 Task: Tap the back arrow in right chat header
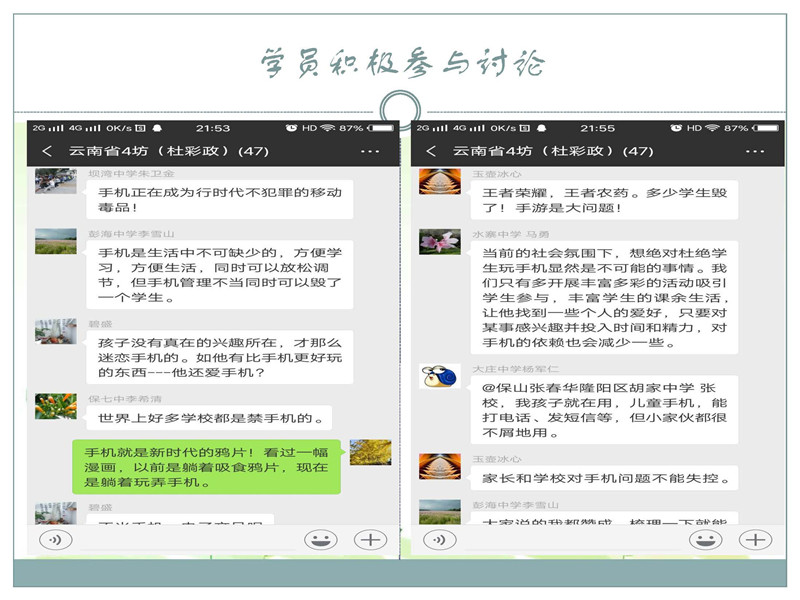[x=431, y=151]
